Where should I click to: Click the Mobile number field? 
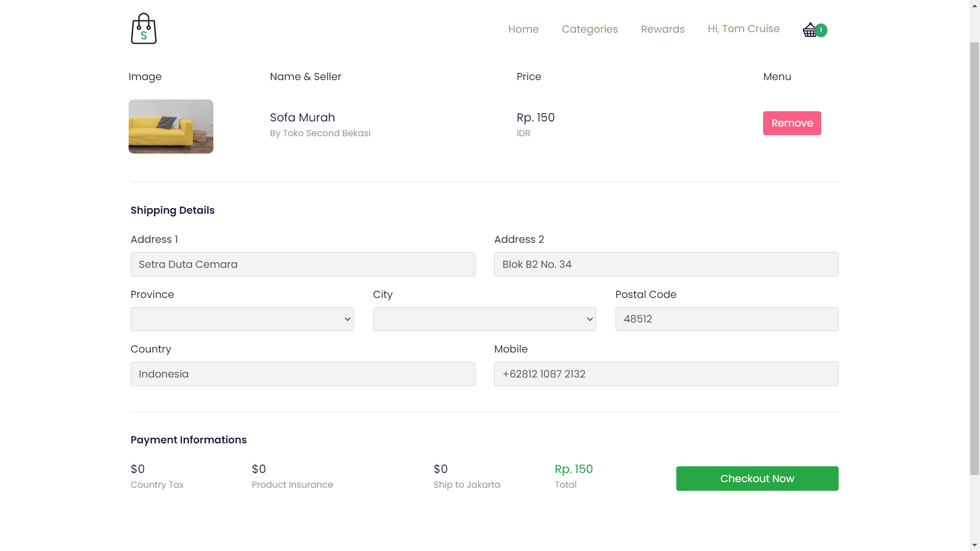(x=666, y=374)
